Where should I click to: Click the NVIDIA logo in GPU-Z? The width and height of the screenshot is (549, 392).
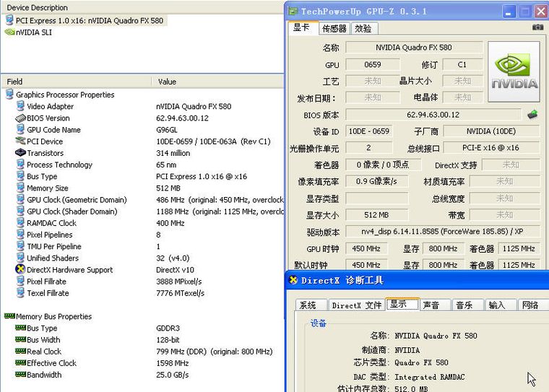pyautogui.click(x=514, y=71)
